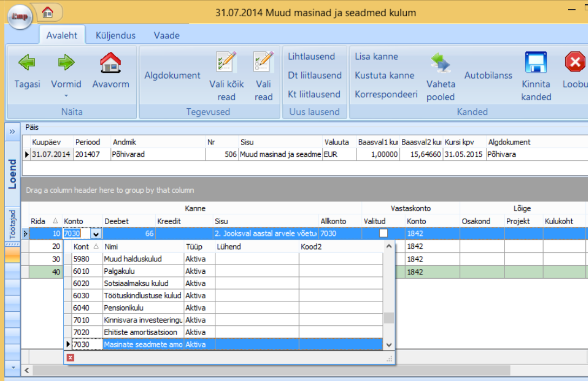Switch to the Küljendus tab
588x381 pixels.
coord(115,36)
